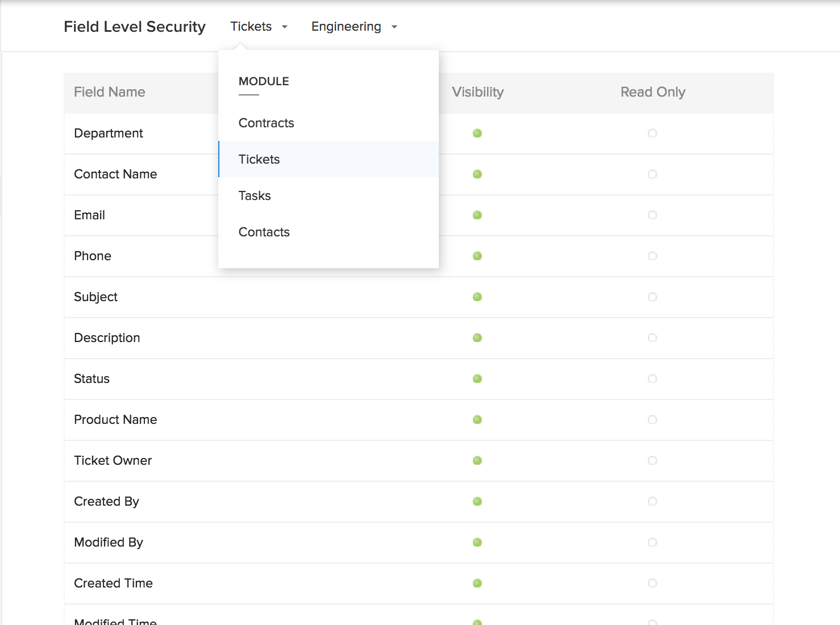Enable Read Only for Description field
This screenshot has width=840, height=625.
(x=652, y=338)
